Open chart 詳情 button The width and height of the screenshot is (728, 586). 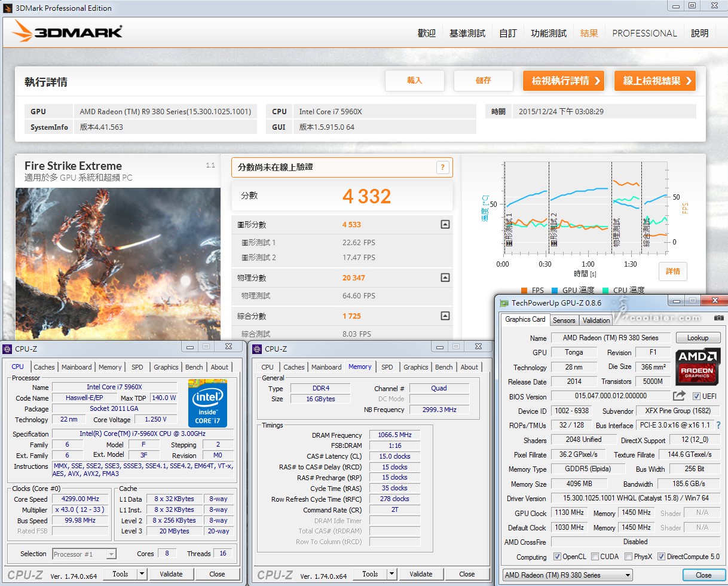[673, 271]
